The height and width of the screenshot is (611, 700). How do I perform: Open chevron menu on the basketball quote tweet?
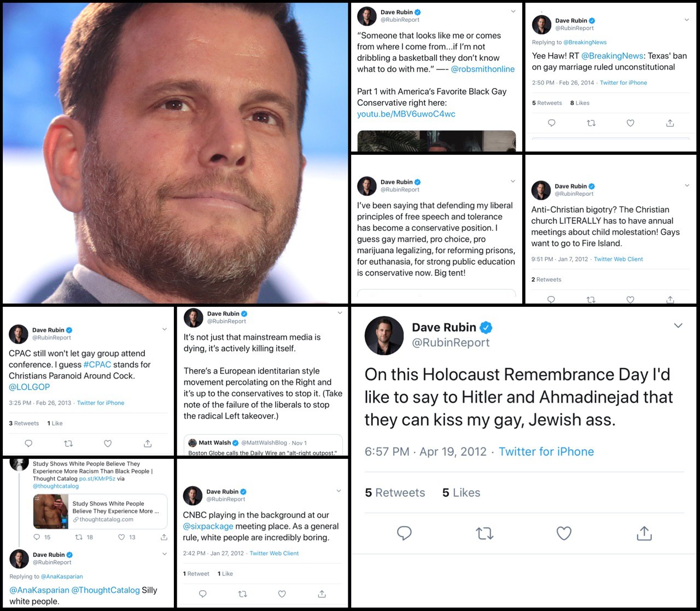(x=513, y=11)
